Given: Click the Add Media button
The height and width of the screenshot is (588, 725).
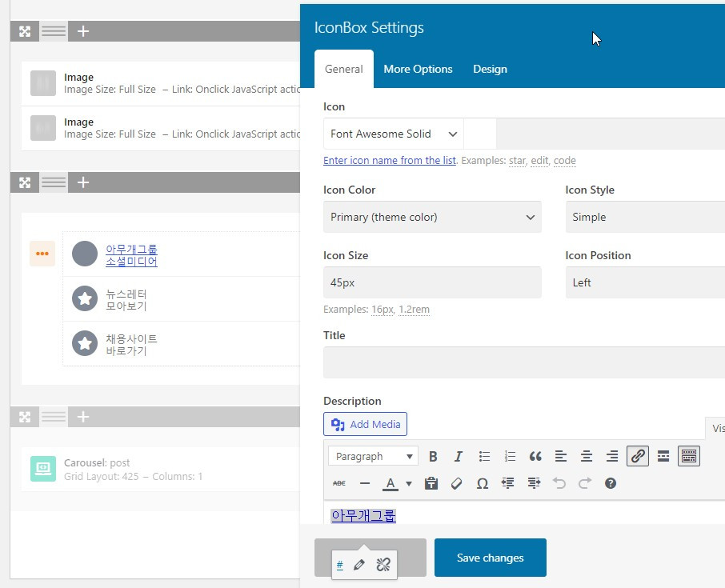Looking at the screenshot, I should pos(365,424).
